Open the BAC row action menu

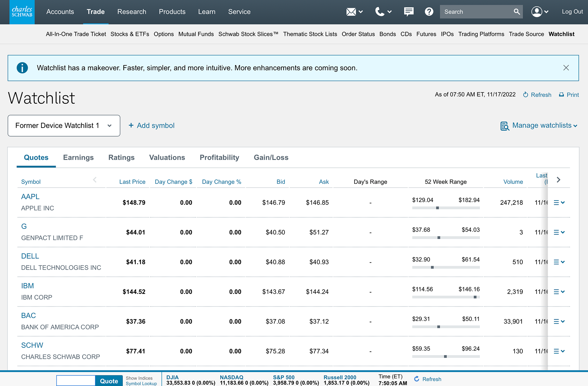(559, 321)
